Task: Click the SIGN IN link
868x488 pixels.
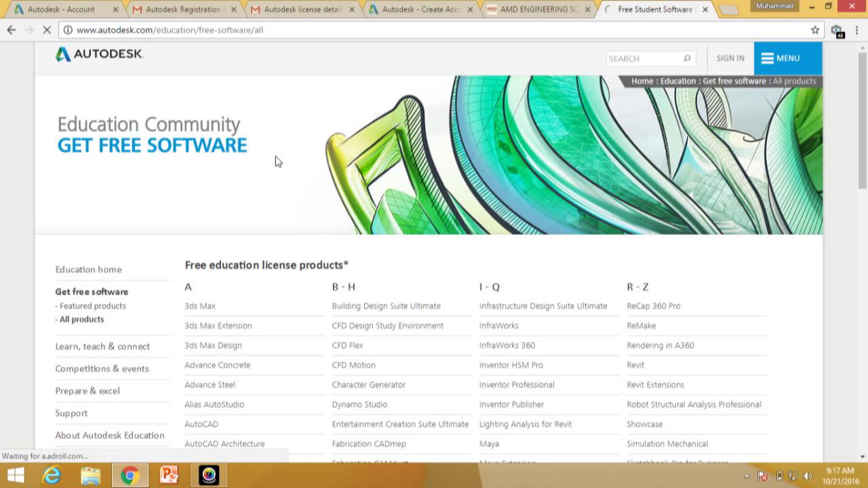Action: click(x=730, y=58)
